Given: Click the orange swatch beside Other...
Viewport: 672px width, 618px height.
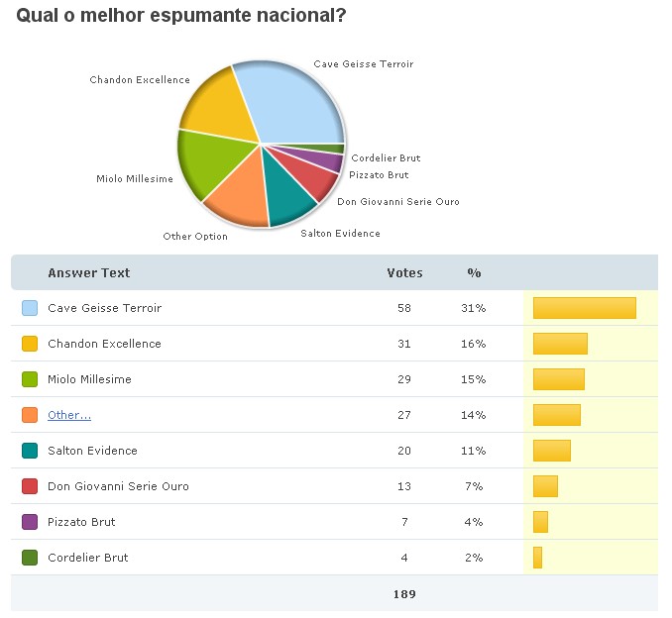Looking at the screenshot, I should [x=30, y=415].
